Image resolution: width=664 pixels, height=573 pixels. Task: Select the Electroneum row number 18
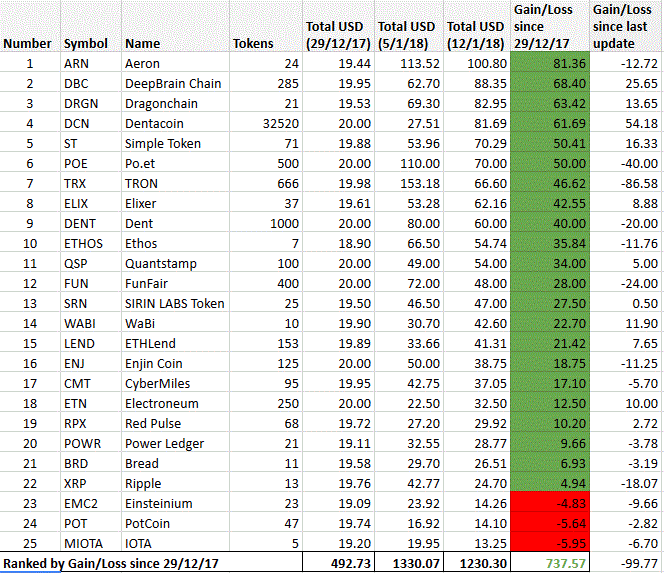30,403
